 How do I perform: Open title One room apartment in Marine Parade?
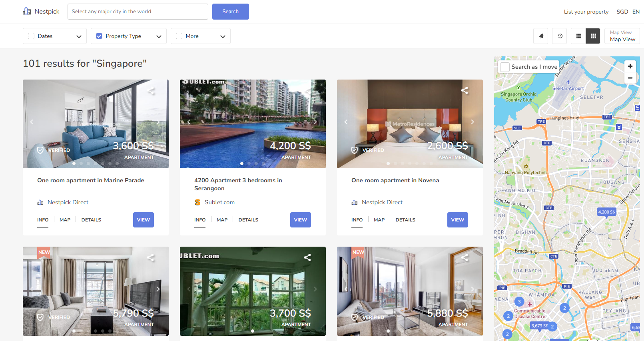pyautogui.click(x=91, y=180)
